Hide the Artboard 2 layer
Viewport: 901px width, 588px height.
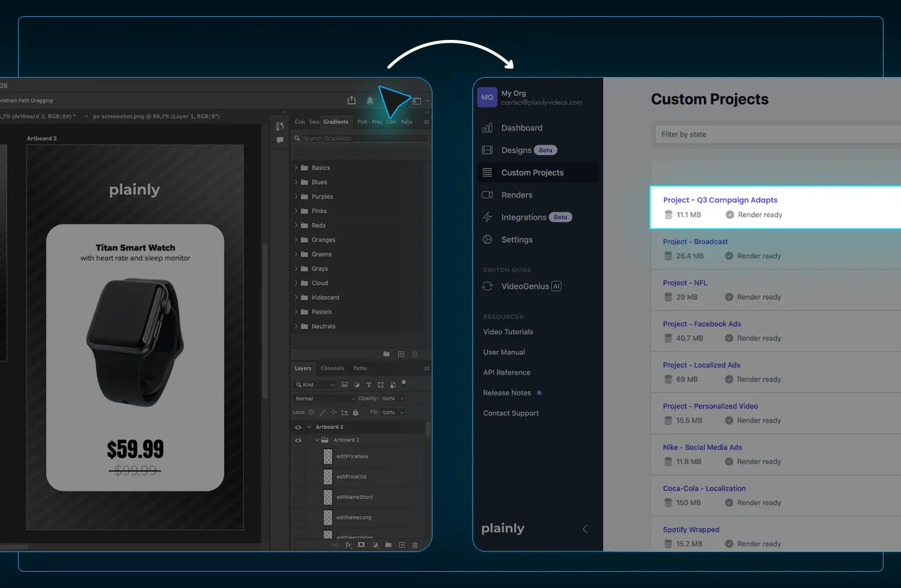[298, 427]
